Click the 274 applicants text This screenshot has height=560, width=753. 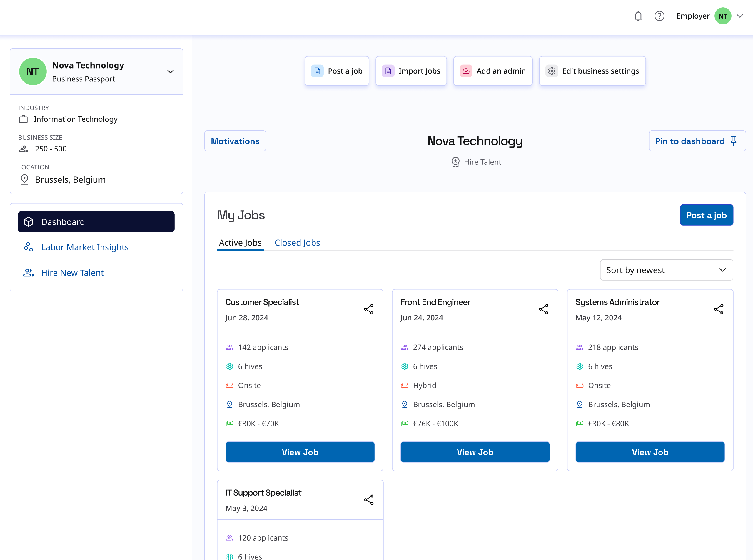tap(438, 347)
